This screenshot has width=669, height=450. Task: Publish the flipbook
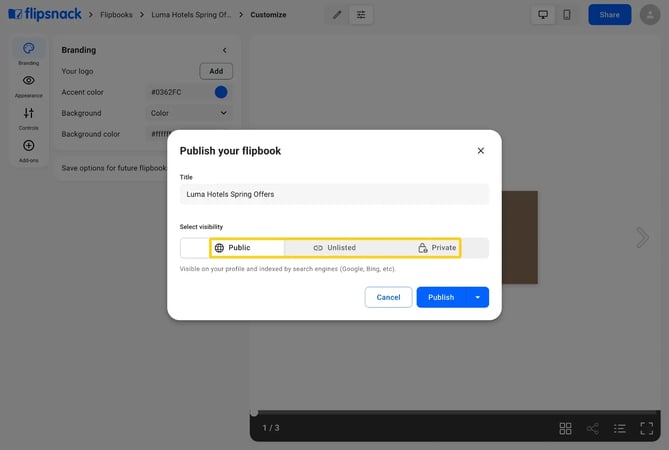coord(441,297)
